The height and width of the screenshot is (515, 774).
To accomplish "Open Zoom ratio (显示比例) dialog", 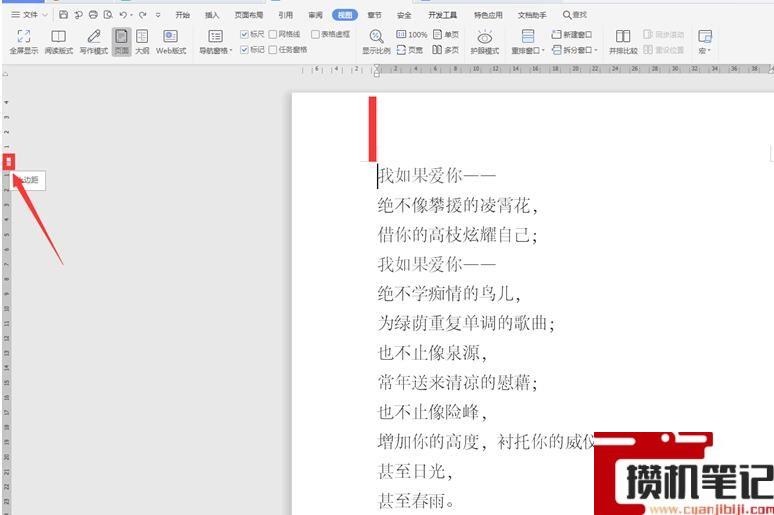I will [x=376, y=41].
